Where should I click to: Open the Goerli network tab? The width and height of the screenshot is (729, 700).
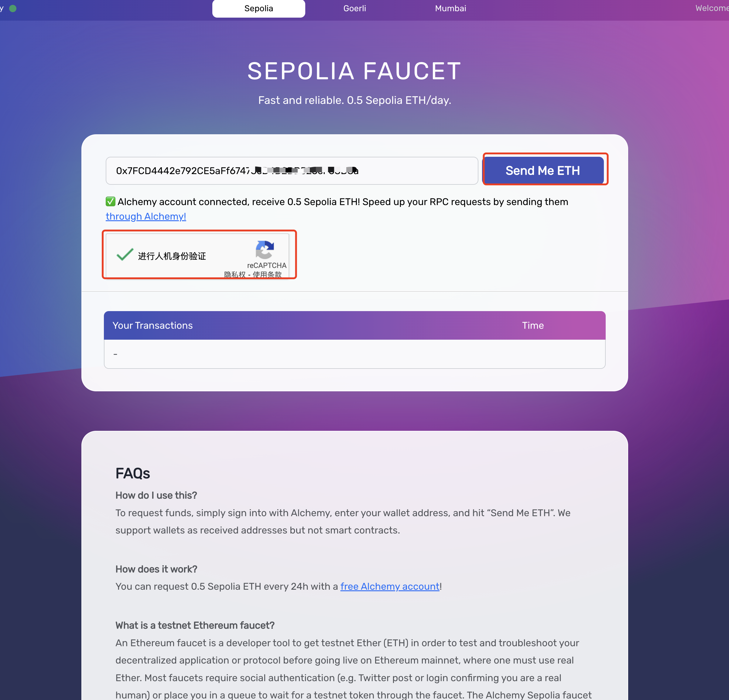(x=354, y=9)
